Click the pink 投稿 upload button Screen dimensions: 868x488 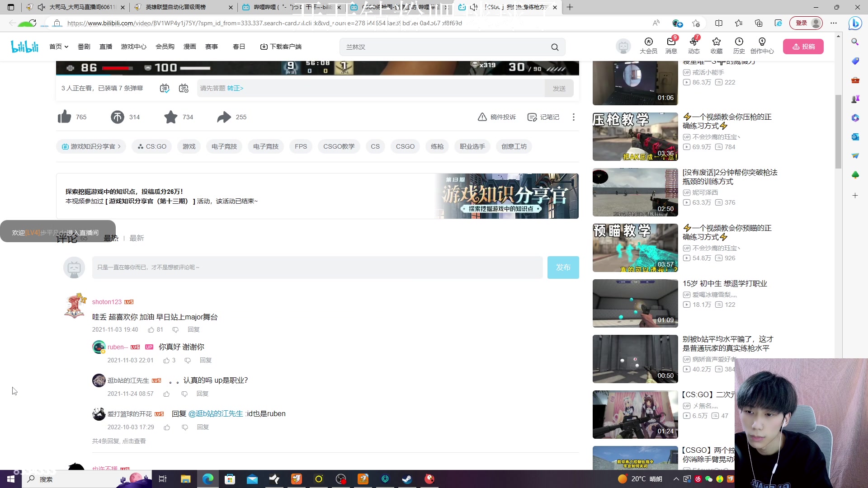pos(804,46)
